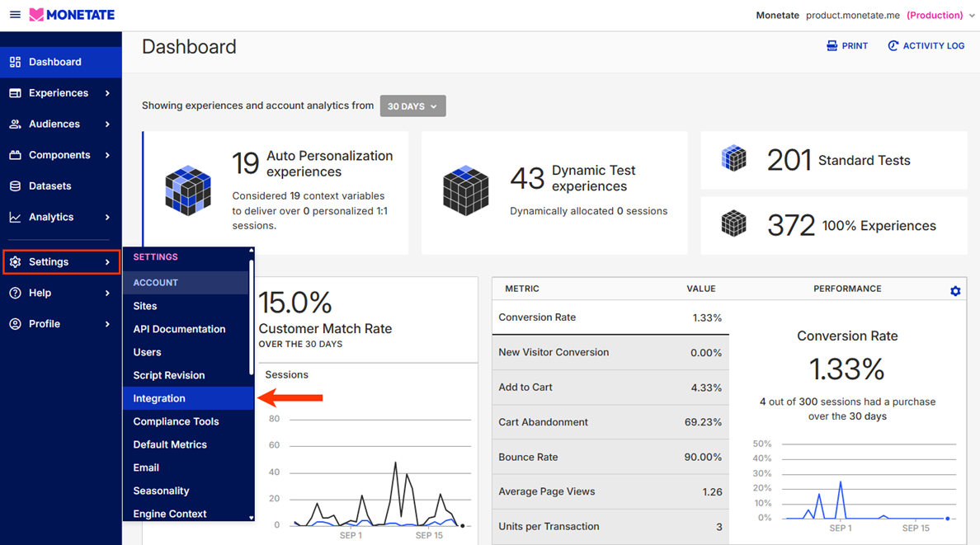Click the Help question mark icon
This screenshot has width=980, height=545.
15,294
